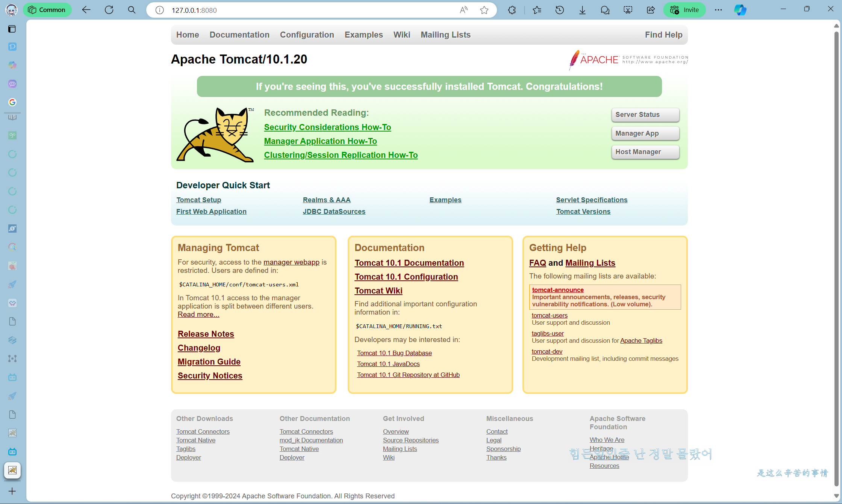This screenshot has height=504, width=842.
Task: Click the Server Status button
Action: point(645,115)
